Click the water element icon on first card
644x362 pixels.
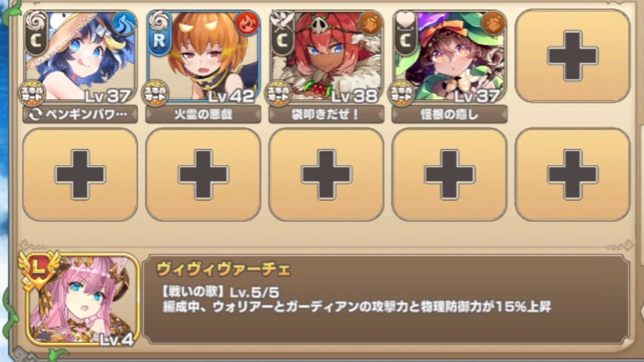pyautogui.click(x=123, y=23)
